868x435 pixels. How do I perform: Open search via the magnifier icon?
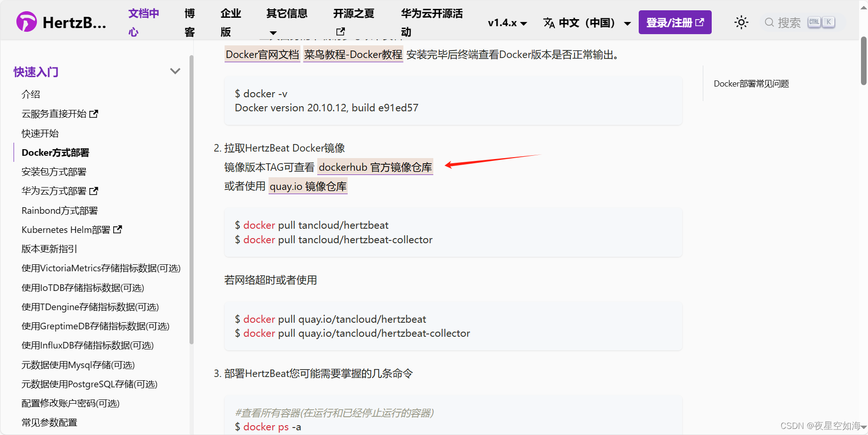pyautogui.click(x=769, y=22)
